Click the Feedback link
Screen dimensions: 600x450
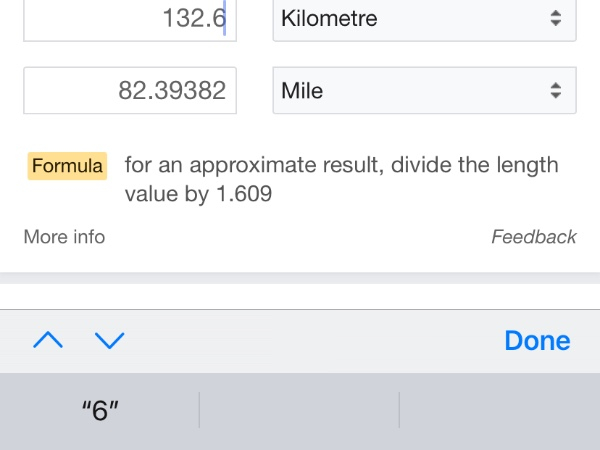click(533, 237)
